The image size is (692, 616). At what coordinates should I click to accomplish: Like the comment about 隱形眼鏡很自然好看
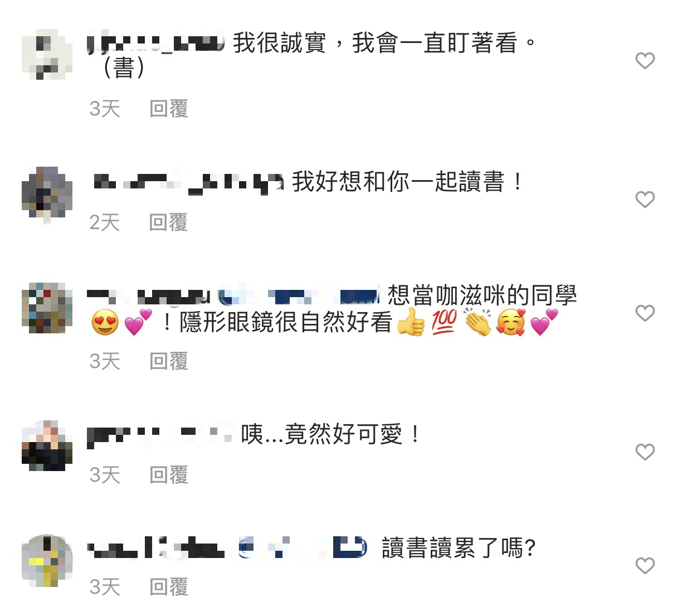click(645, 313)
